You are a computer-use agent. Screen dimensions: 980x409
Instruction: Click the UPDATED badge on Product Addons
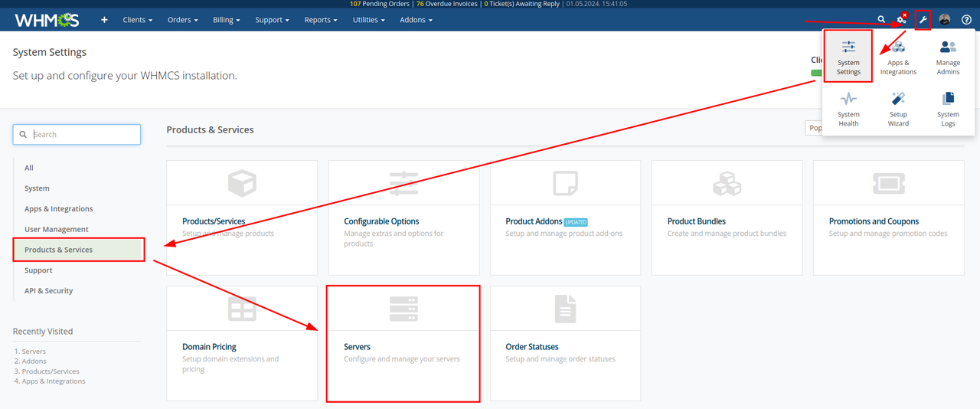pyautogui.click(x=576, y=222)
